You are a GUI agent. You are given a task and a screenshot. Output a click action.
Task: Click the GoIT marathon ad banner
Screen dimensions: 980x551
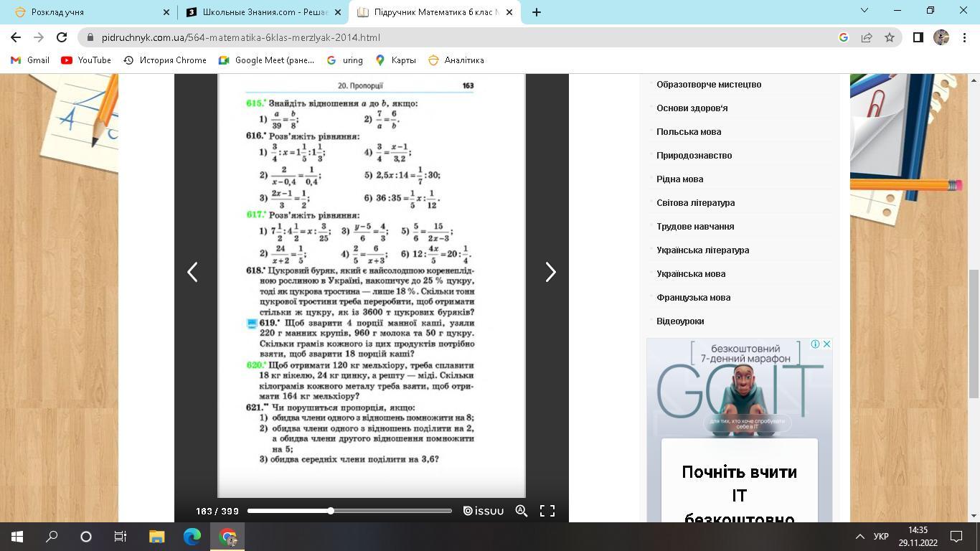[x=740, y=430]
